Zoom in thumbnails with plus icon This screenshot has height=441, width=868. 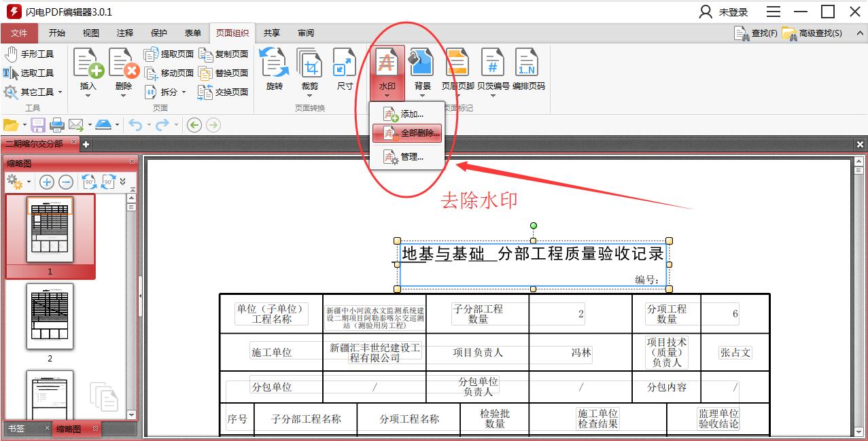(47, 182)
